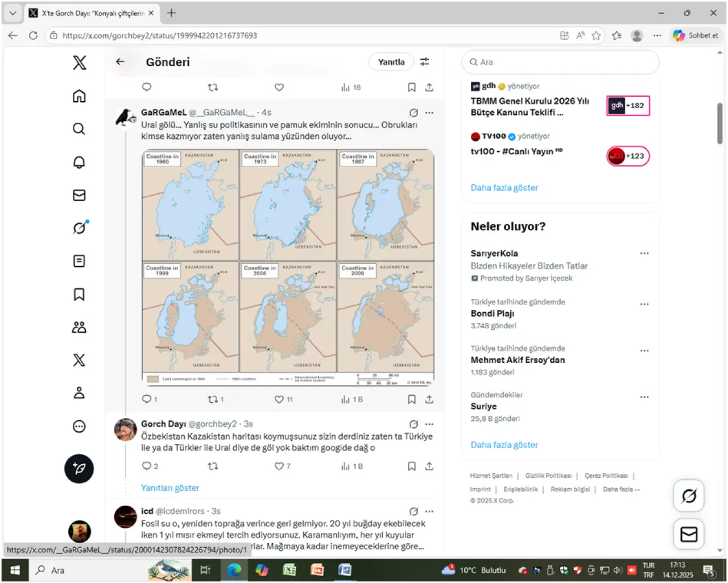The width and height of the screenshot is (728, 583).
Task: Open more options for Bondi Plajı trend
Action: coord(644,304)
